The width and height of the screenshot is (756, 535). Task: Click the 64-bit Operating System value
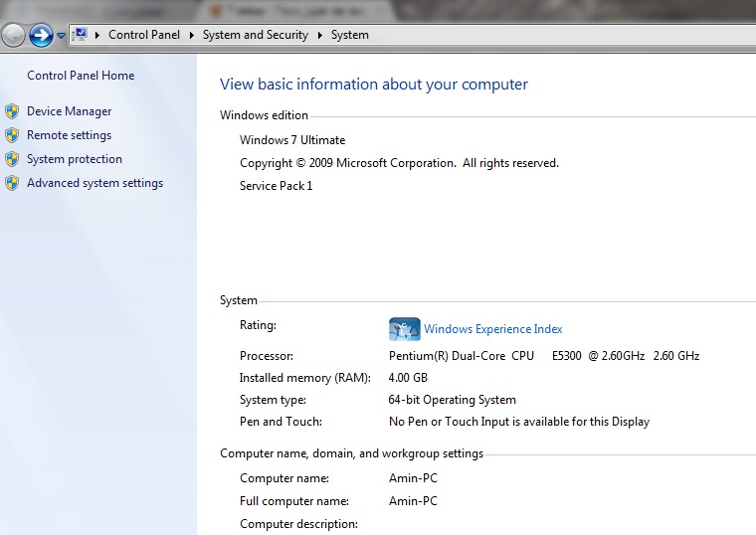[453, 400]
